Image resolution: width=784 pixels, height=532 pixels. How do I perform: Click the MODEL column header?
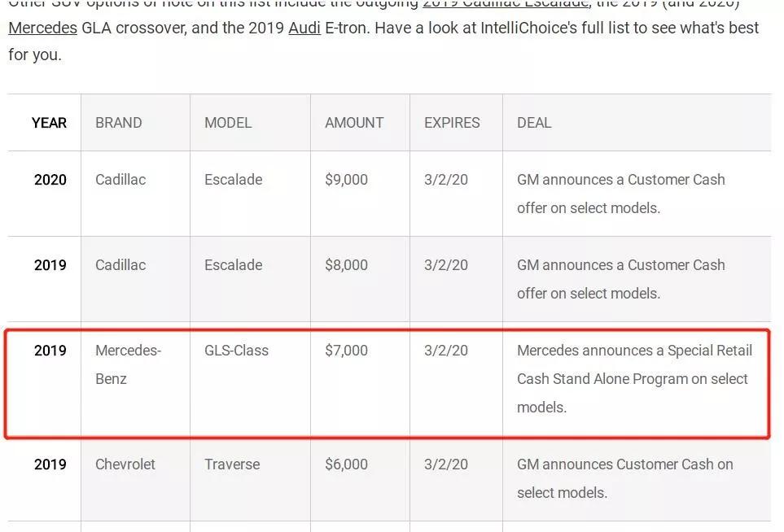pyautogui.click(x=228, y=123)
